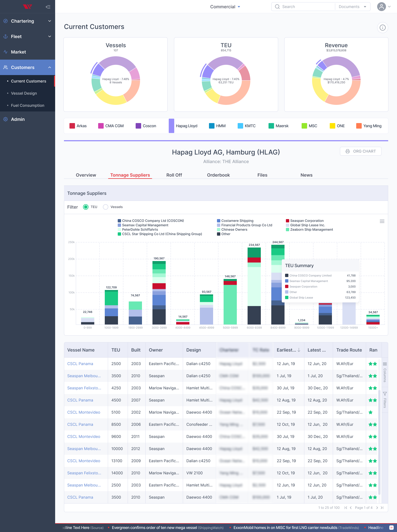Expand the Chartering sidebar menu
The width and height of the screenshot is (397, 532).
(28, 21)
